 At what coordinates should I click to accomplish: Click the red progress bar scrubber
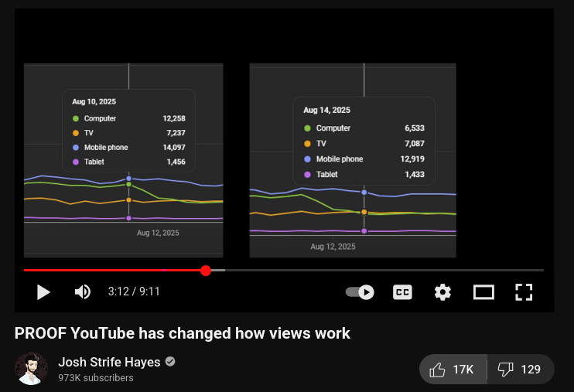click(206, 271)
